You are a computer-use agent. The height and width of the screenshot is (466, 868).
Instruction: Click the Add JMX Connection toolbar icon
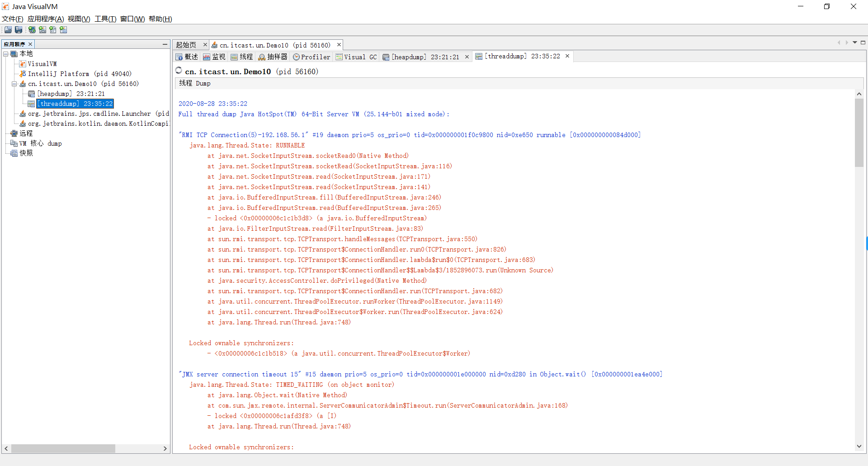tap(42, 30)
